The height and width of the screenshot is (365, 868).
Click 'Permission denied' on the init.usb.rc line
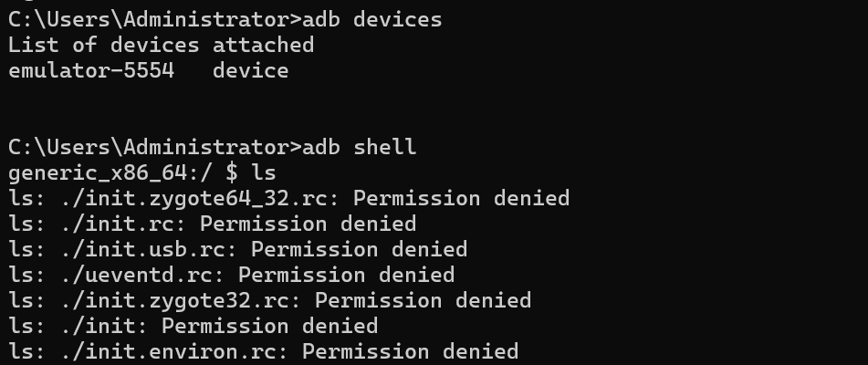pyautogui.click(x=359, y=249)
